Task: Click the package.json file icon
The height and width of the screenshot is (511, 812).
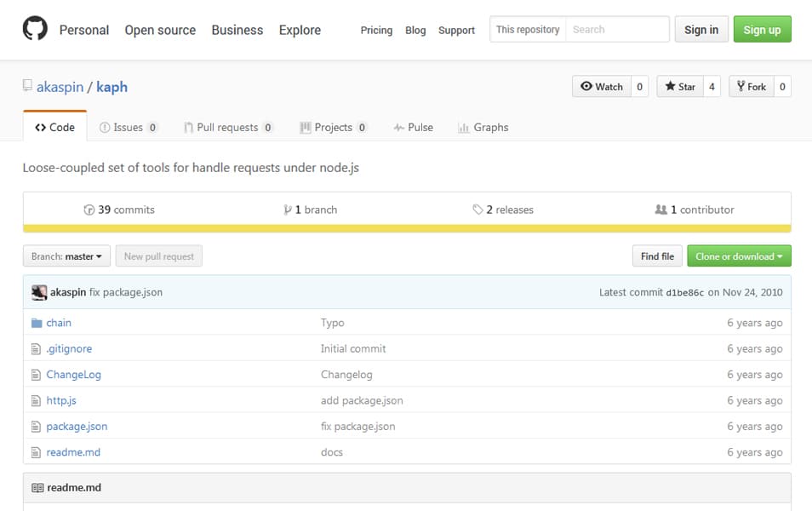Action: pos(37,427)
